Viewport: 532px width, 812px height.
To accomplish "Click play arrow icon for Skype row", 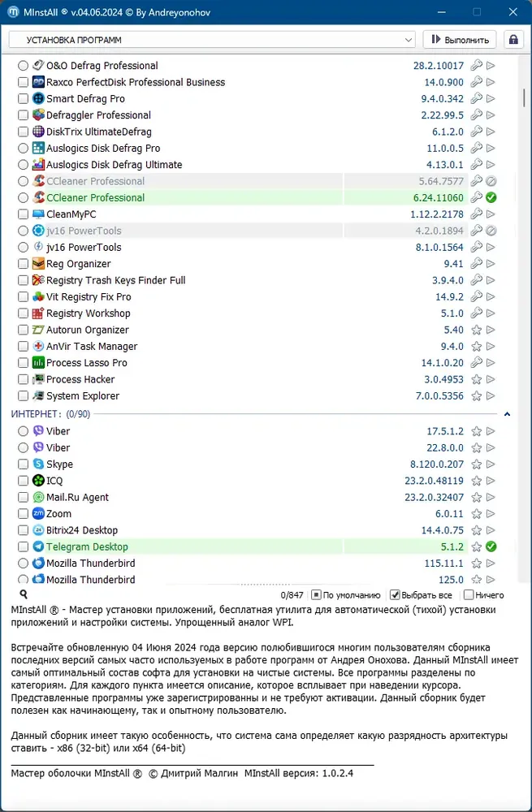I will tap(491, 464).
